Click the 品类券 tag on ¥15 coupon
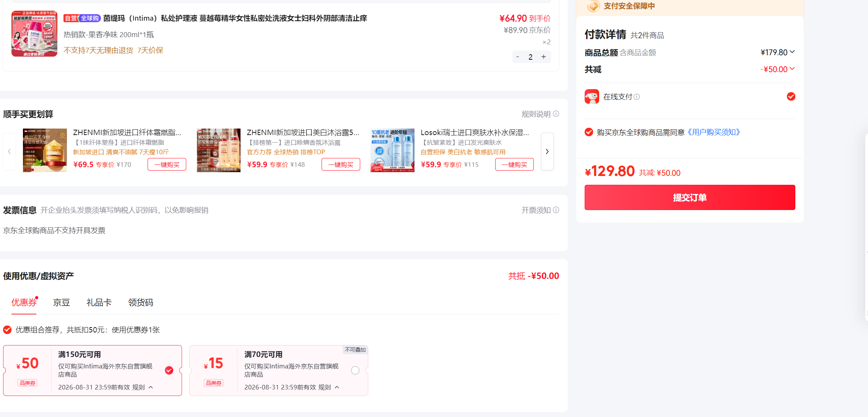 coord(214,383)
